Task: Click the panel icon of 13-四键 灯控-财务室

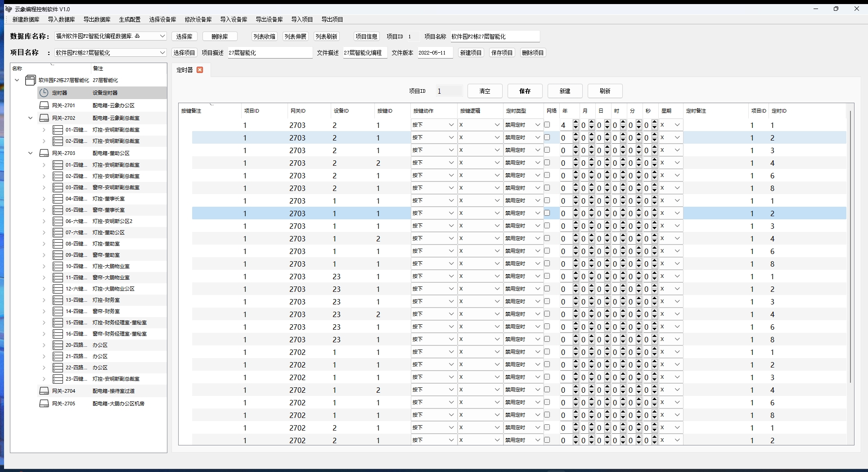Action: [x=58, y=300]
